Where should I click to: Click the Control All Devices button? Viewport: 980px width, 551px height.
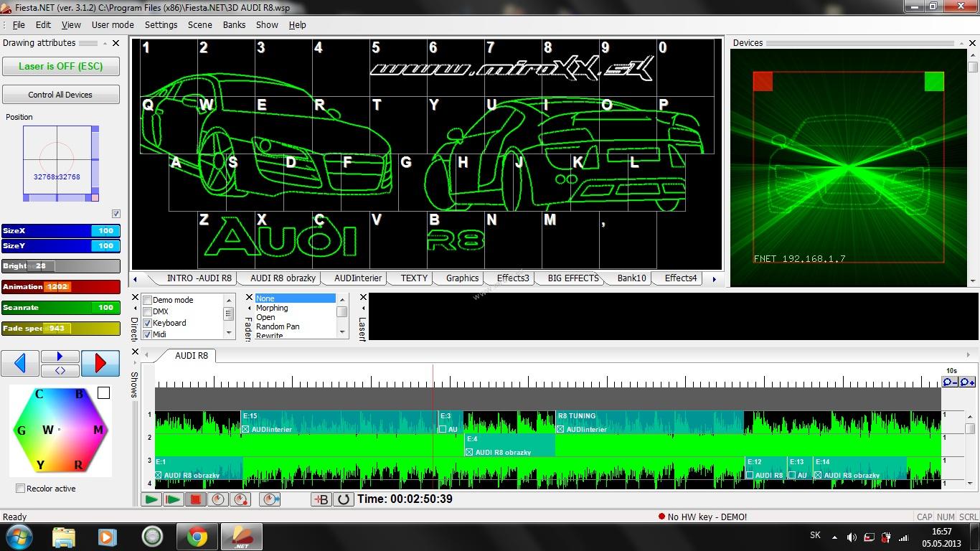click(60, 95)
